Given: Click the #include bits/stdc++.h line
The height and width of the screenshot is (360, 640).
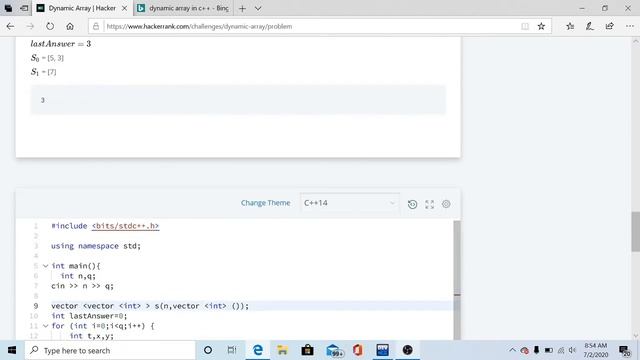Looking at the screenshot, I should (x=105, y=226).
